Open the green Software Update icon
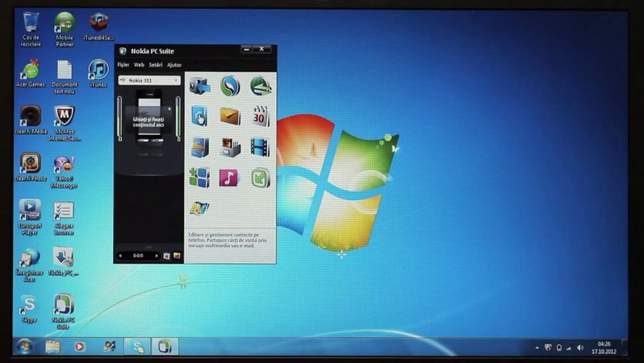 pyautogui.click(x=260, y=177)
